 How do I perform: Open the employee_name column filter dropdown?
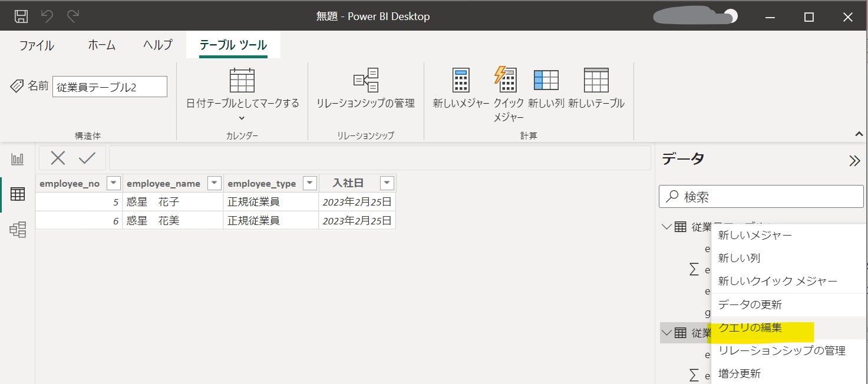214,183
